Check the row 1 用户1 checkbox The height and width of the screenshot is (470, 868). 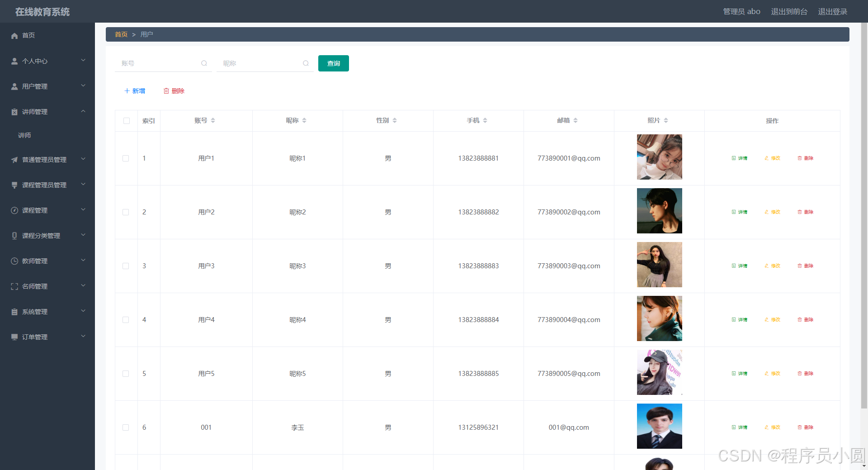[x=126, y=158]
